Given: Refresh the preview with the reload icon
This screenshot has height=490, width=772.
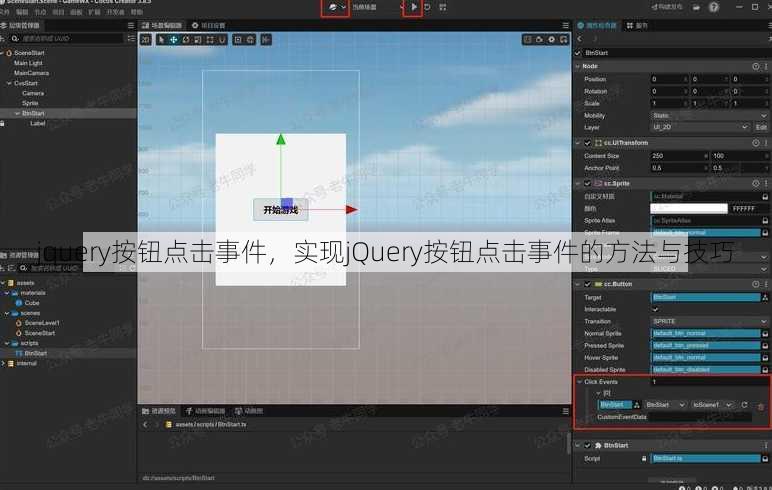Looking at the screenshot, I should [427, 7].
